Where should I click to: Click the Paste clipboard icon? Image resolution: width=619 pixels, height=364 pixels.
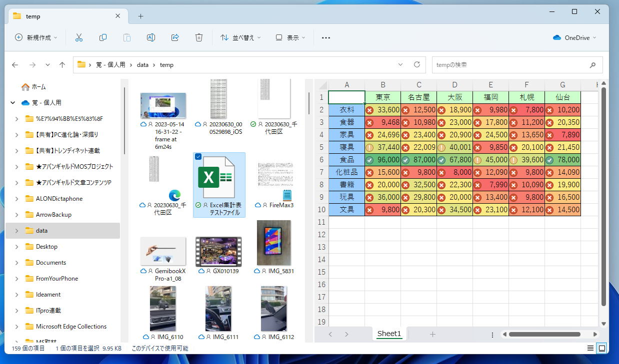[x=127, y=37]
